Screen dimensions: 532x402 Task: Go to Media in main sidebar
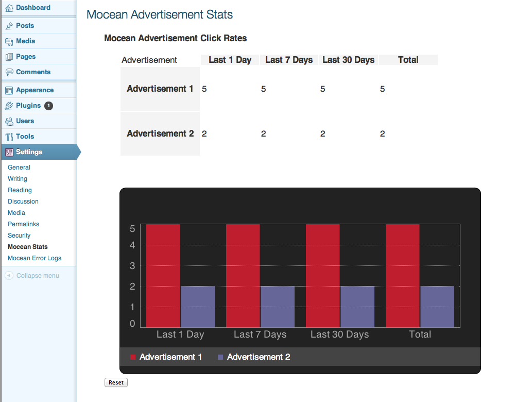coord(25,41)
